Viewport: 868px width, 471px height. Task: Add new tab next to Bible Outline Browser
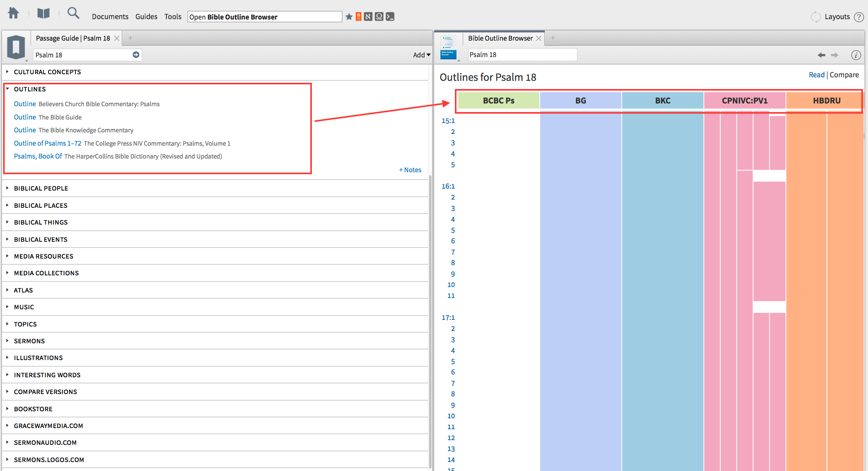[553, 38]
